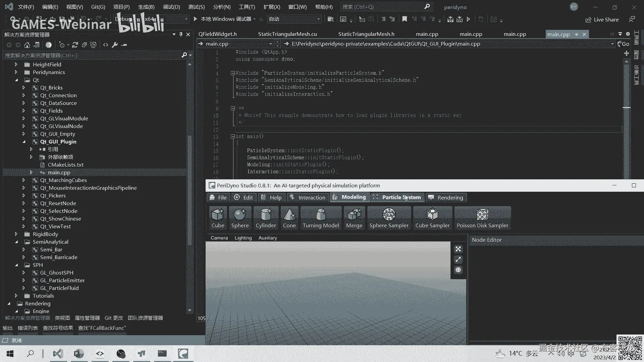Collapse the code fold at int main()

[232, 136]
